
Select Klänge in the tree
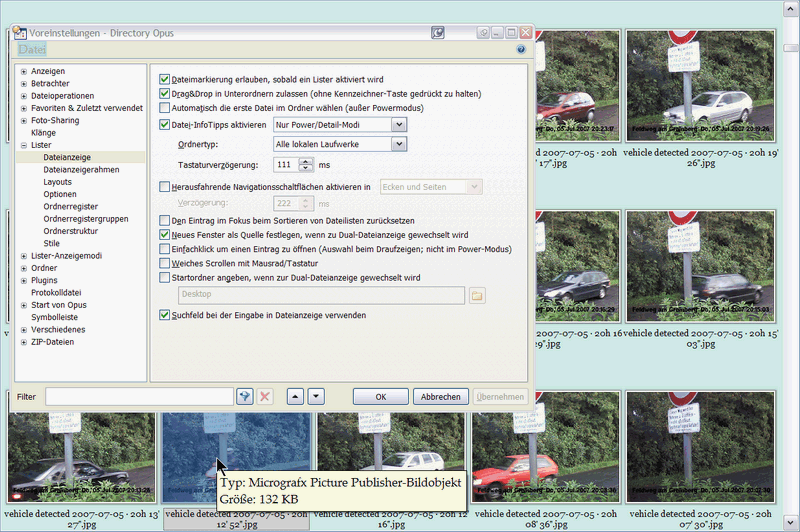click(x=43, y=133)
